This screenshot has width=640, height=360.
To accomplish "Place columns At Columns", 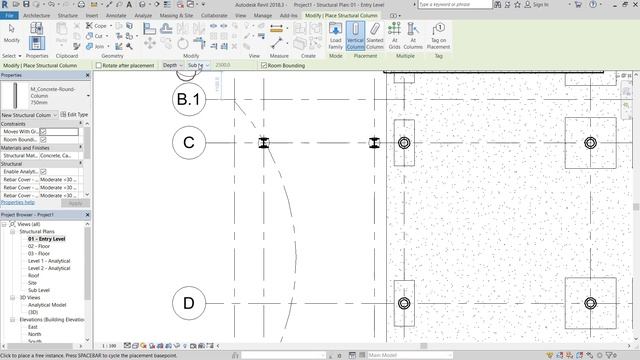I will tap(413, 36).
